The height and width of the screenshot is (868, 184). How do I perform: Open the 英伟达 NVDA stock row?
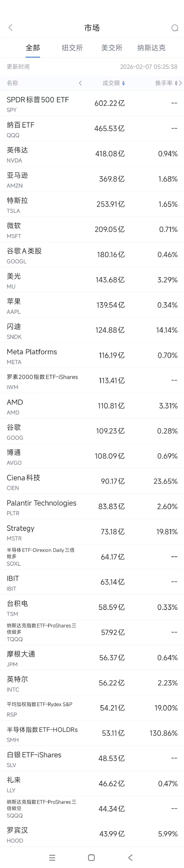(x=92, y=154)
